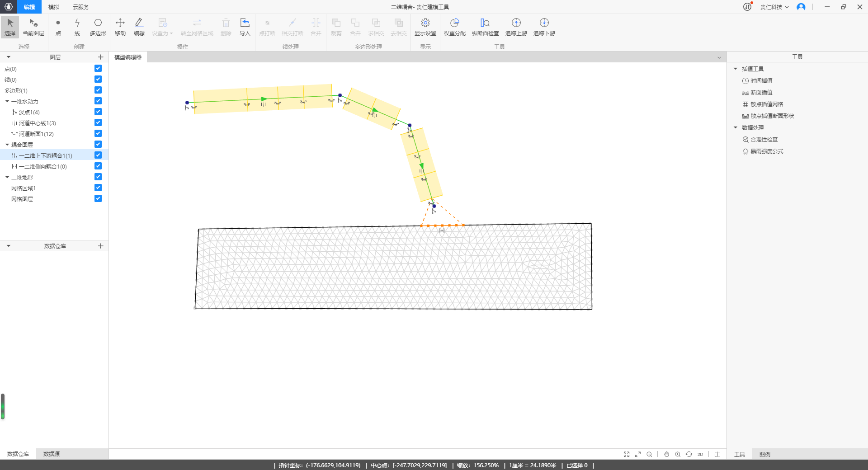868x470 pixels.
Task: Open the 导入 import tool
Action: [x=245, y=27]
